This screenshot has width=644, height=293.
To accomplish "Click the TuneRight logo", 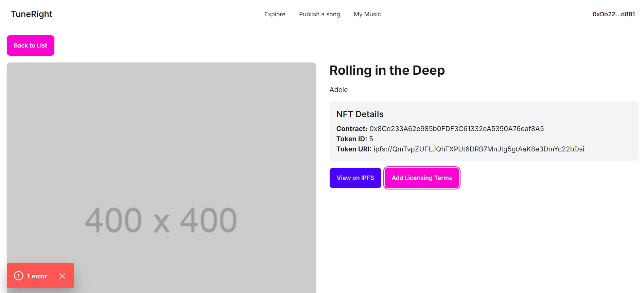I will click(31, 14).
